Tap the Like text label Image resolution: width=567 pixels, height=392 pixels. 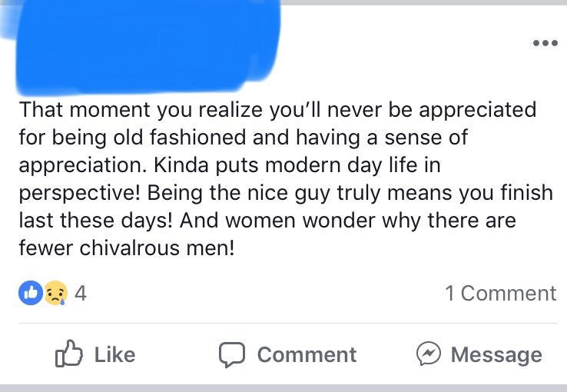click(x=115, y=354)
